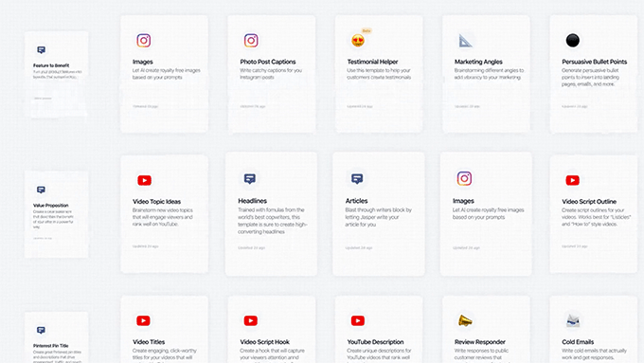Open the Video Topic Ideas title
This screenshot has width=644, height=363.
pyautogui.click(x=156, y=202)
